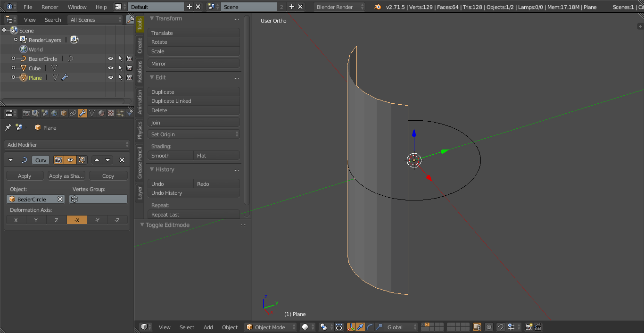Expand the Plane tree item
This screenshot has width=644, height=333.
pyautogui.click(x=13, y=77)
